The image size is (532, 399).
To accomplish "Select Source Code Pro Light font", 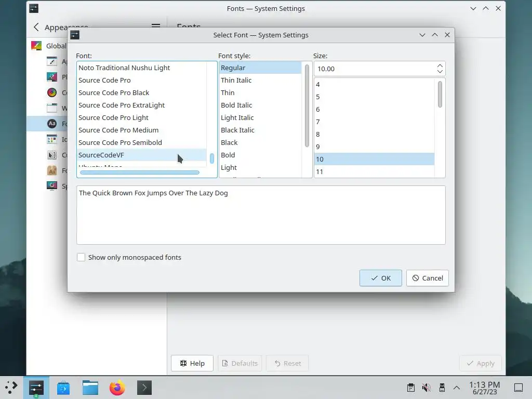I will pos(142,118).
